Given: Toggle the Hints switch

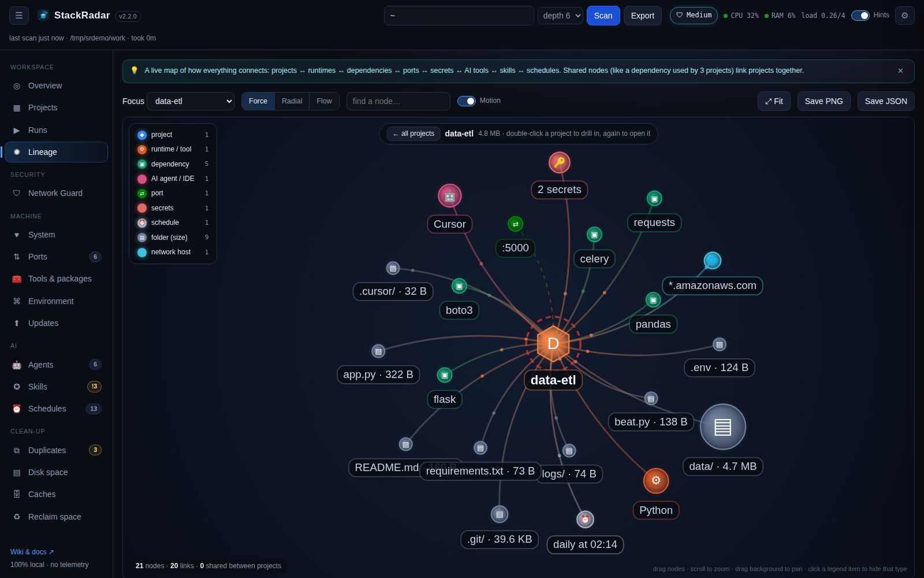Looking at the screenshot, I should coord(860,16).
